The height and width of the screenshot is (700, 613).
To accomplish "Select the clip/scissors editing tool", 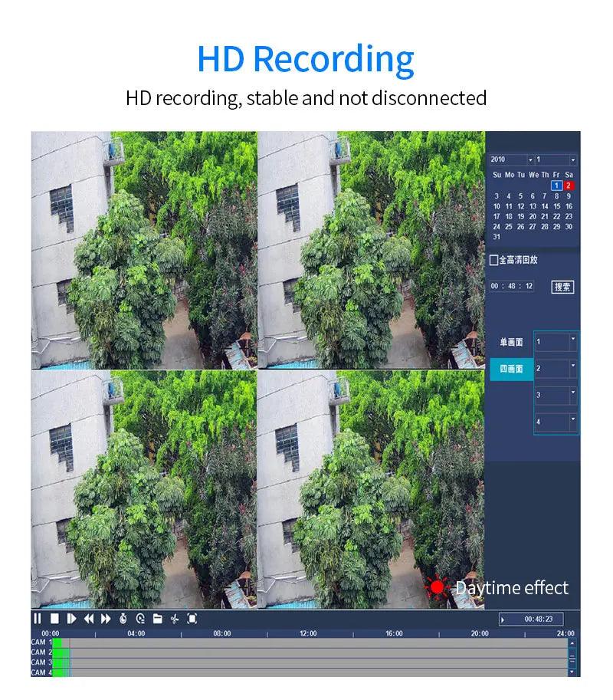I will [x=175, y=620].
